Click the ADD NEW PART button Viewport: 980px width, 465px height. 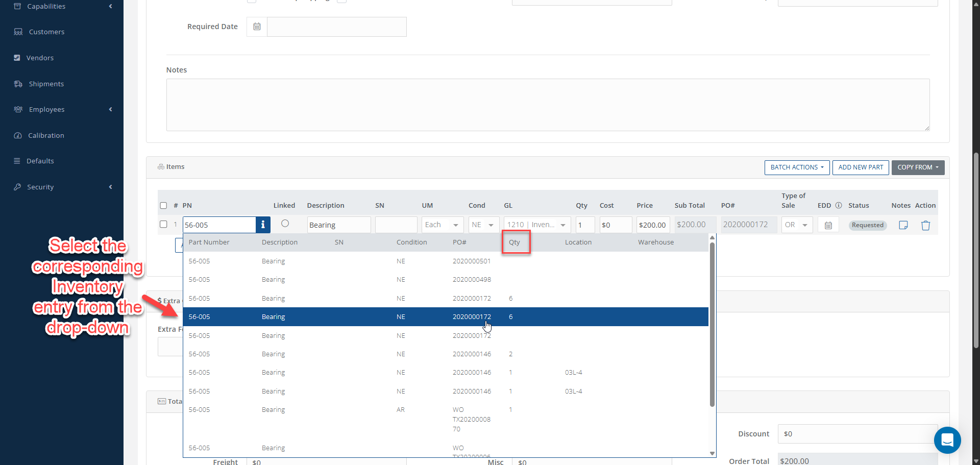click(860, 167)
